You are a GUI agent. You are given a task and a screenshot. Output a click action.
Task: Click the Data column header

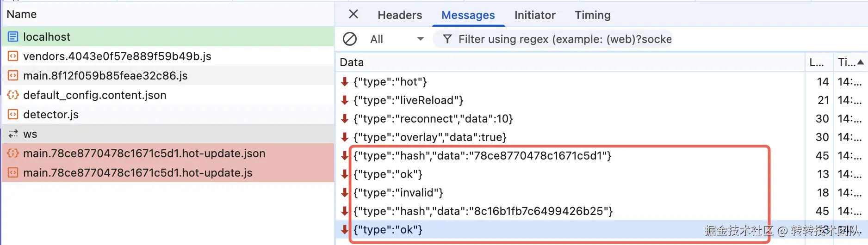click(x=352, y=62)
